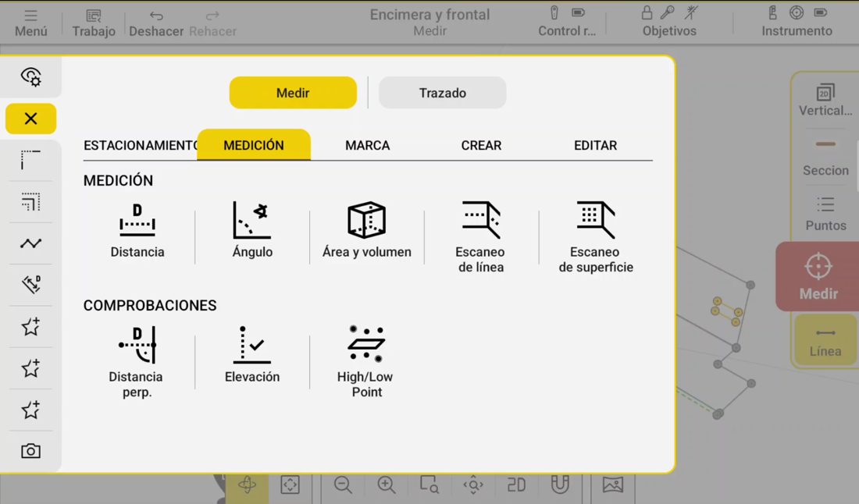Select the diagonal distance D sidebar tool
This screenshot has width=859, height=504.
click(x=30, y=285)
